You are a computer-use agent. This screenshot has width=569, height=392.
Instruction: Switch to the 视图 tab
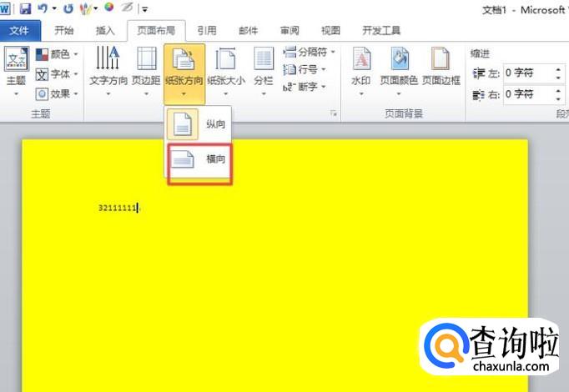pyautogui.click(x=330, y=31)
